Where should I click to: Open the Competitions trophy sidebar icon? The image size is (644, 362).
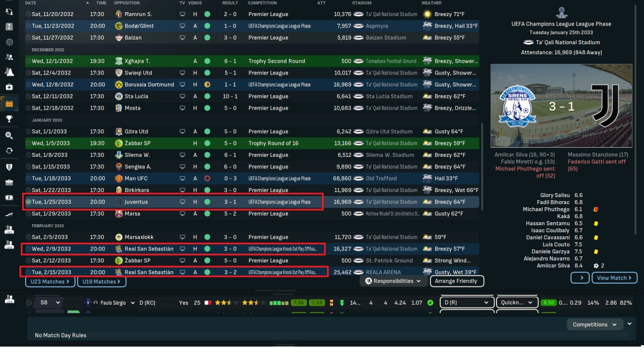click(9, 119)
